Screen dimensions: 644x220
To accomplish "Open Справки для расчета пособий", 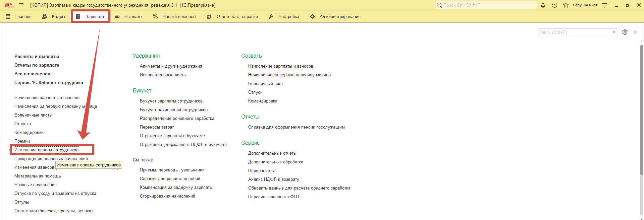I will (x=170, y=179).
